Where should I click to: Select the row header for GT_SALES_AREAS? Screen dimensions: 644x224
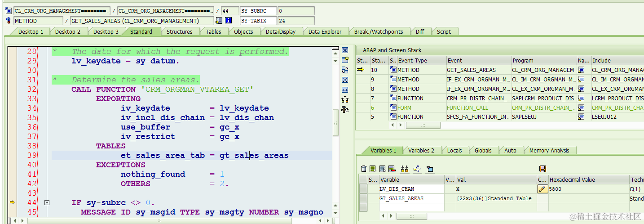click(363, 198)
